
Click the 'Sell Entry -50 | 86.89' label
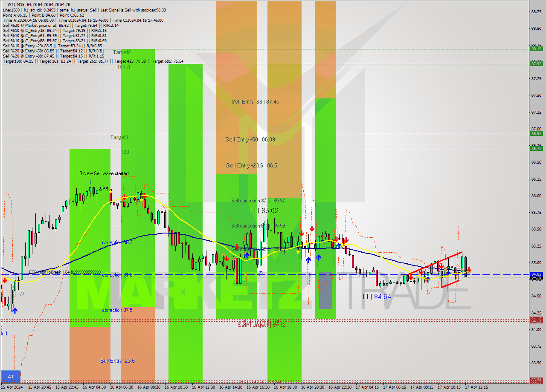click(250, 140)
